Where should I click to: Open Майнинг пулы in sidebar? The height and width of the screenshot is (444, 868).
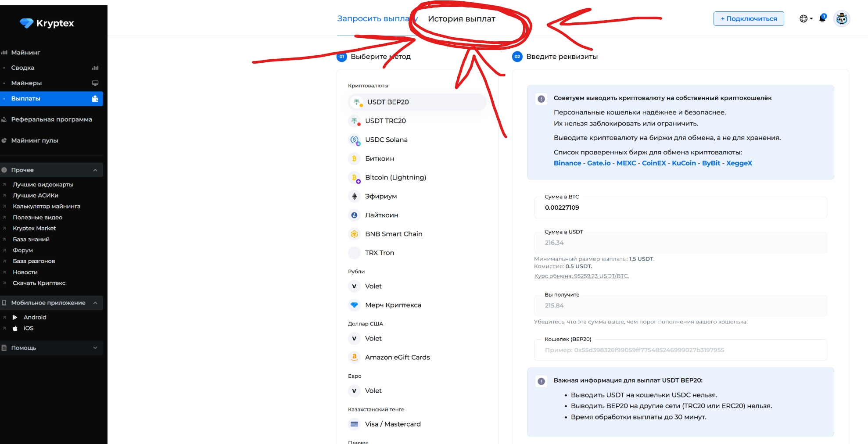35,140
